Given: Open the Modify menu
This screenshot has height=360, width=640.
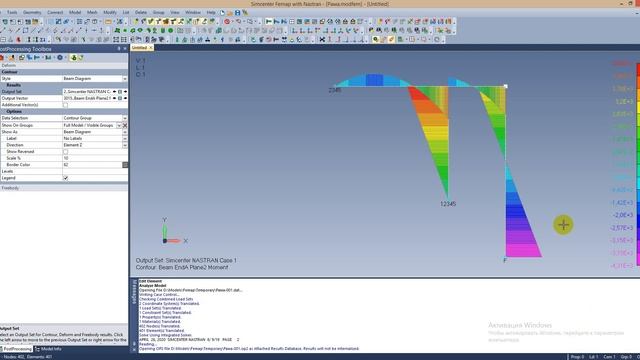Looking at the screenshot, I should coord(110,13).
